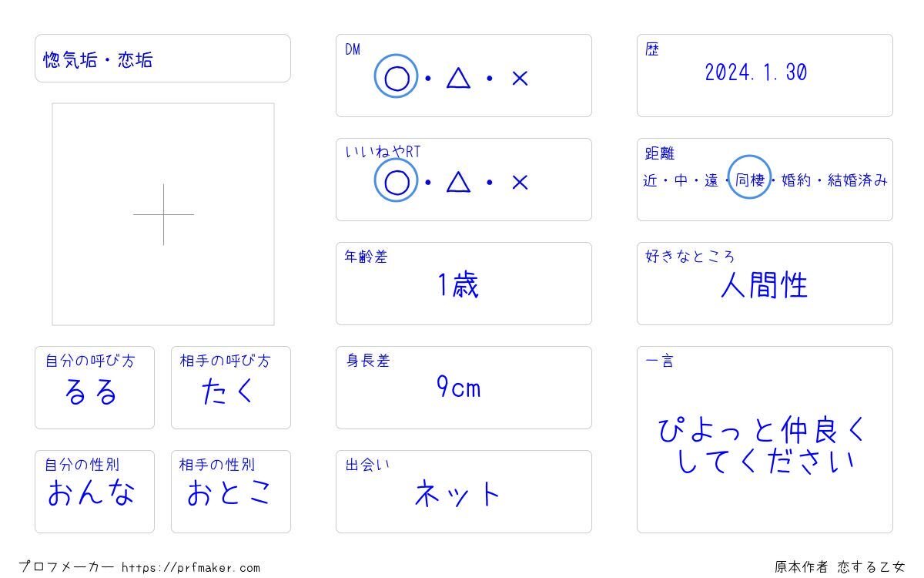
Task: Click the 身長差 field showing 9cm
Action: point(464,388)
